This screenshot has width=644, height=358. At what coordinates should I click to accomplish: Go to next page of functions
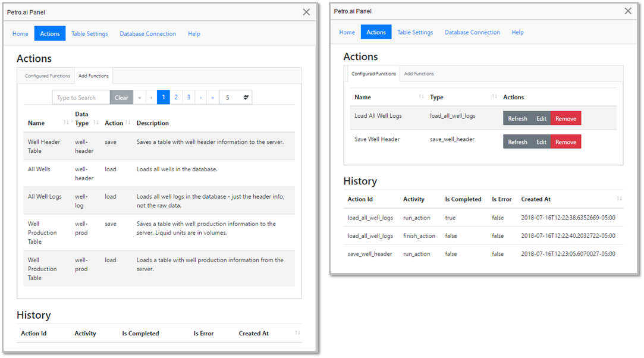[201, 98]
